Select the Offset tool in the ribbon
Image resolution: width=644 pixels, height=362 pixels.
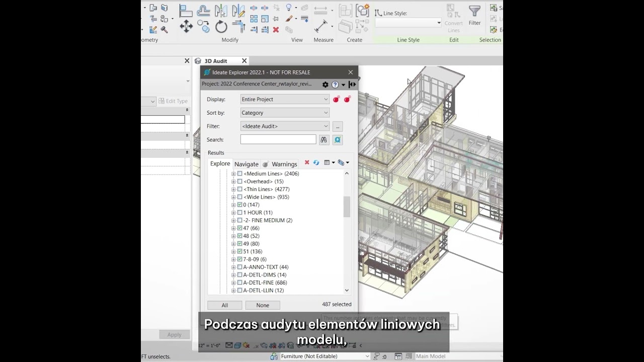pos(204,11)
